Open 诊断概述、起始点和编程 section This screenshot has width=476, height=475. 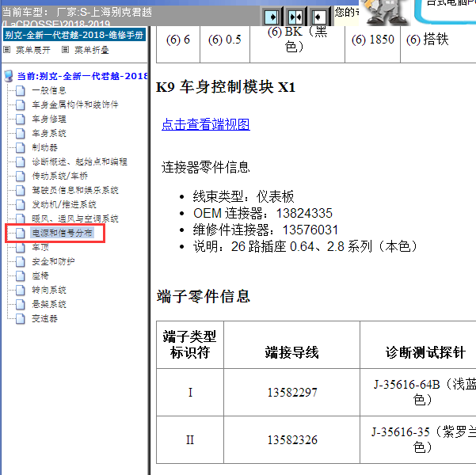coord(79,161)
